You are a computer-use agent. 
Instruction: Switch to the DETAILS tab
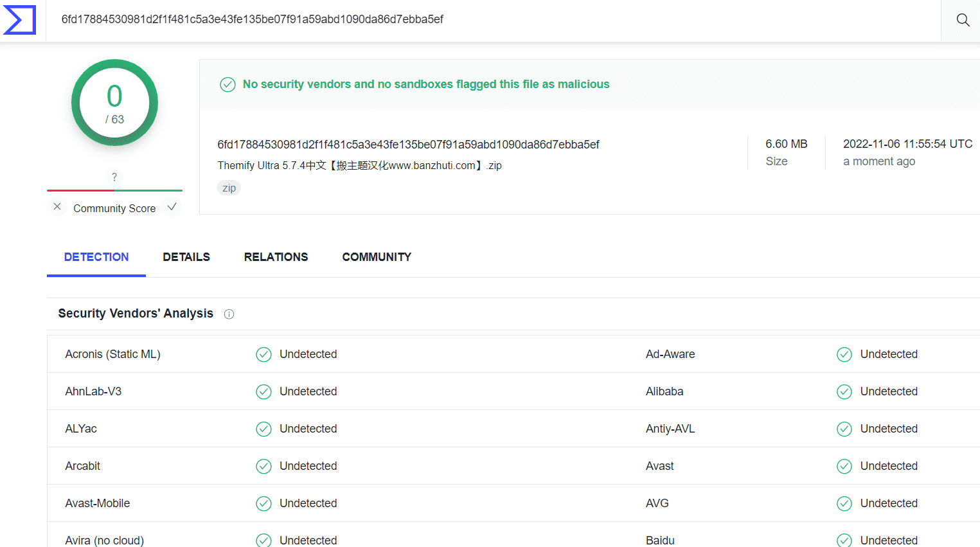pyautogui.click(x=186, y=257)
